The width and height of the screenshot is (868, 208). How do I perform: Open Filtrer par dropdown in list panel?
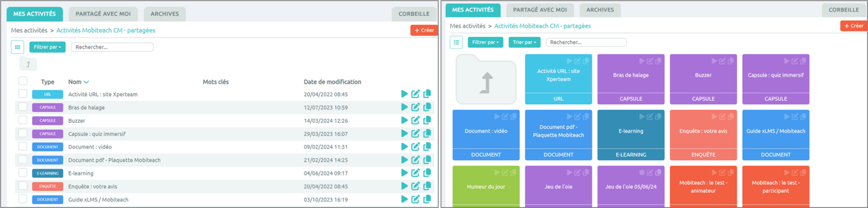click(48, 47)
